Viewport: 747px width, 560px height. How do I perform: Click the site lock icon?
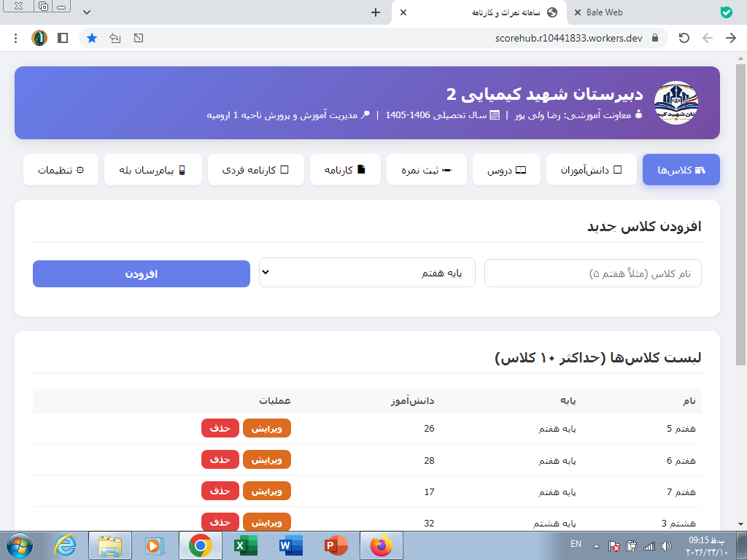(655, 38)
